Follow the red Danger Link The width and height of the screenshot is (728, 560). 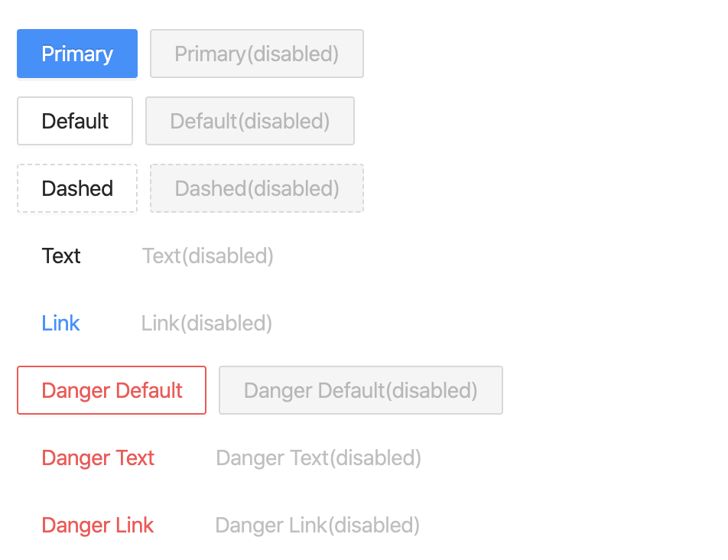pyautogui.click(x=98, y=525)
